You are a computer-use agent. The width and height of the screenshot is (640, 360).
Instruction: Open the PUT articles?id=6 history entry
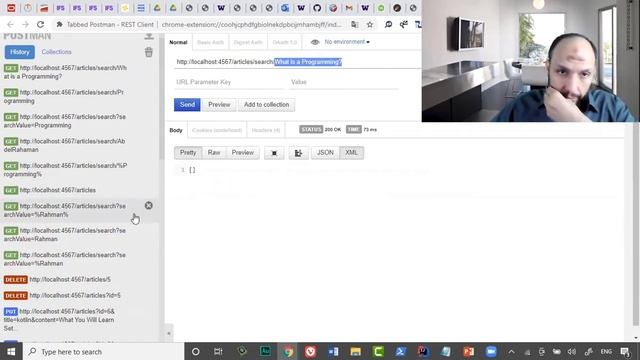60,320
